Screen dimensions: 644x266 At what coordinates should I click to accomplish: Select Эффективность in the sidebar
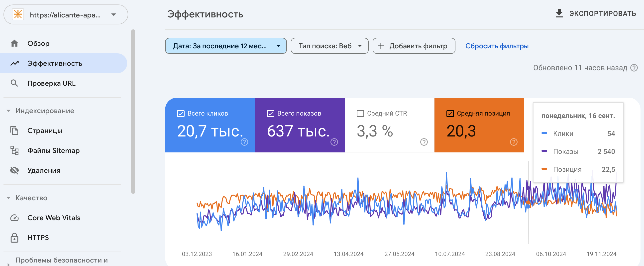pos(64,63)
